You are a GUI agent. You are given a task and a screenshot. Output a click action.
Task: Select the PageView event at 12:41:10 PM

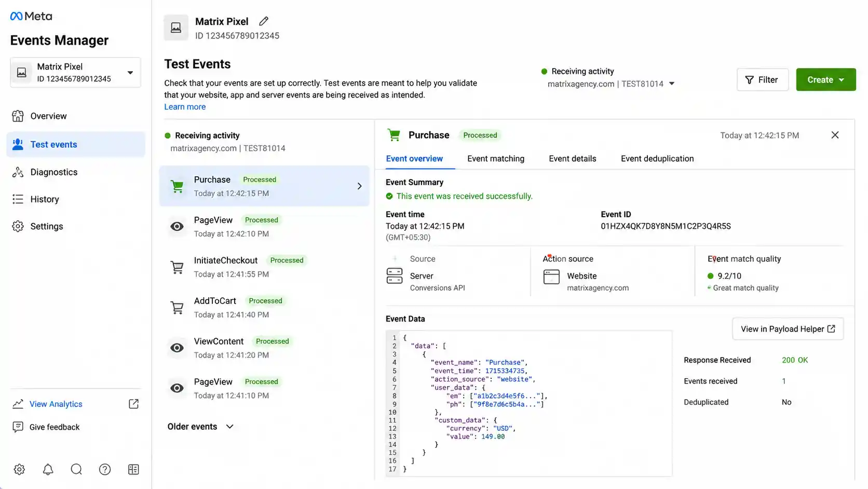pyautogui.click(x=264, y=388)
